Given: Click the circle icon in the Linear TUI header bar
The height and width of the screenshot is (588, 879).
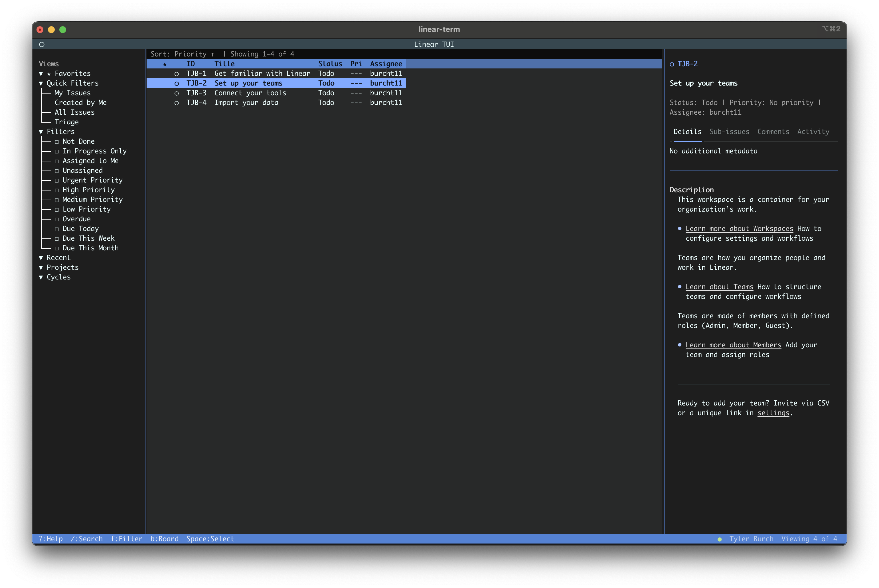Looking at the screenshot, I should 42,44.
